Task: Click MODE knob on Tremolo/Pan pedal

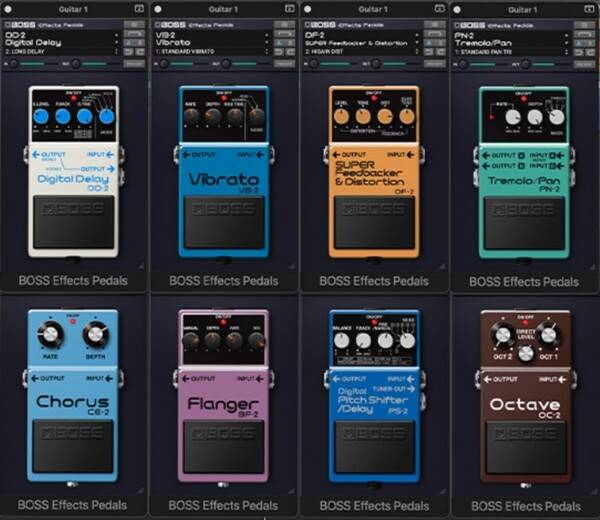Action: point(557,117)
